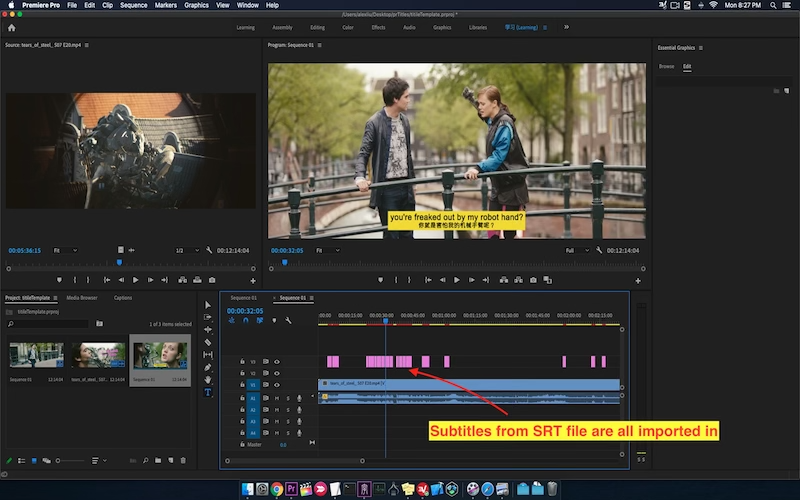800x500 pixels.
Task: Open Essential Graphics panel menu
Action: 701,48
